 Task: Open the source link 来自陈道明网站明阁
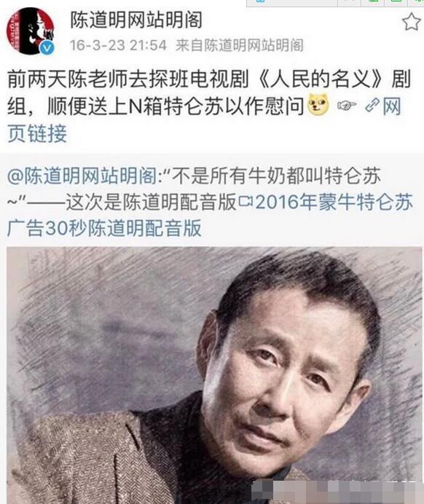coord(240,45)
